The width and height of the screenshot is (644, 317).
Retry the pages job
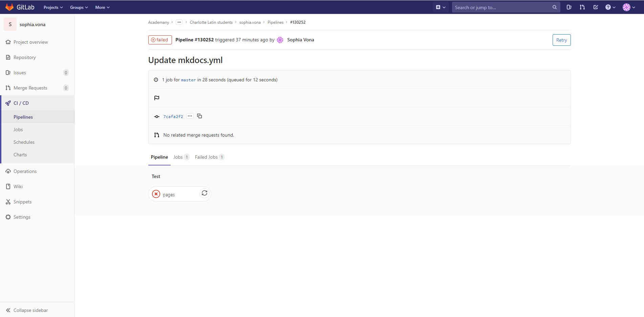205,193
